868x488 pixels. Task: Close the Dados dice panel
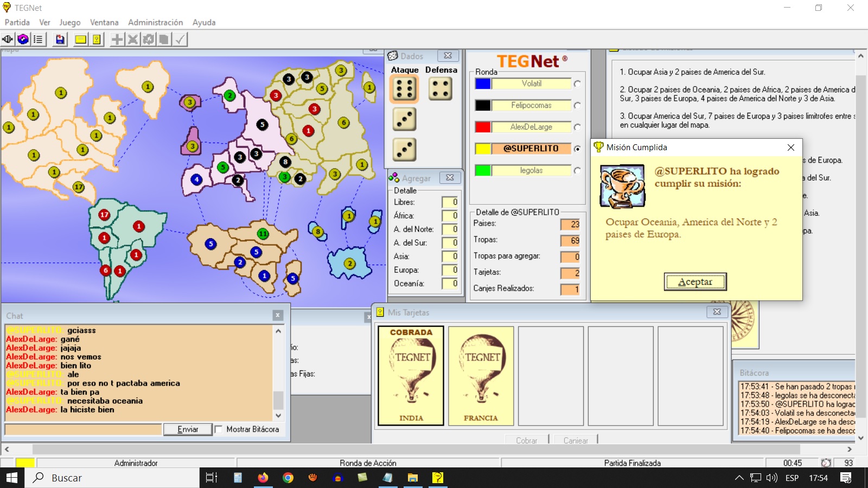click(x=448, y=56)
